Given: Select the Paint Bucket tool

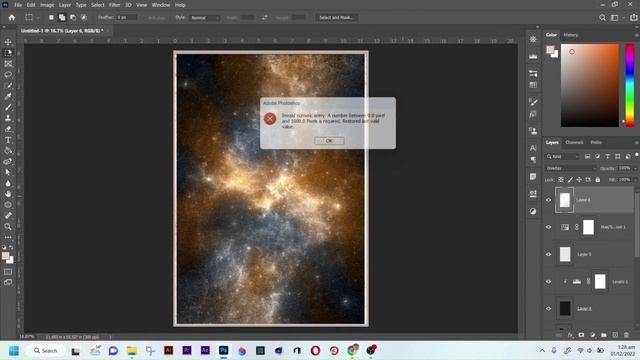Looking at the screenshot, I should (8, 151).
